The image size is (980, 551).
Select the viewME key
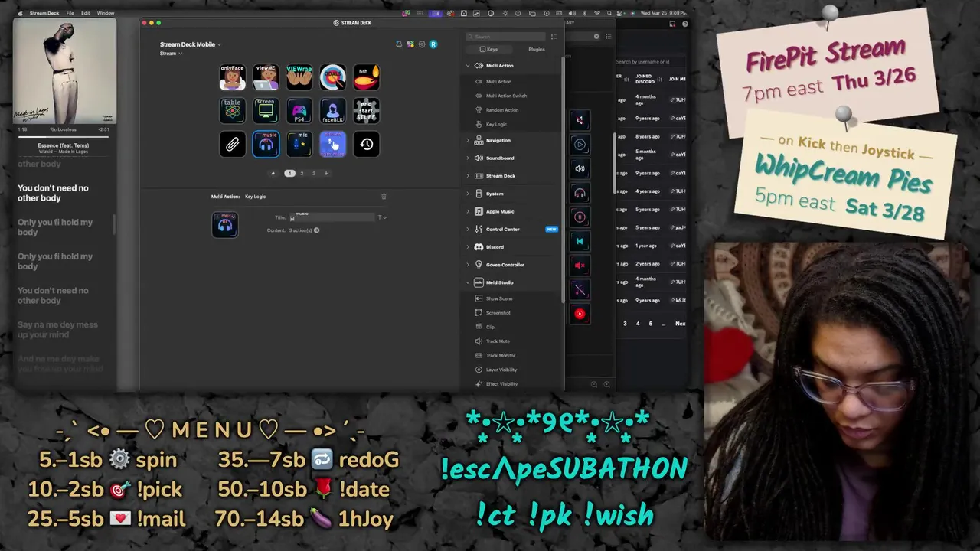tap(266, 77)
